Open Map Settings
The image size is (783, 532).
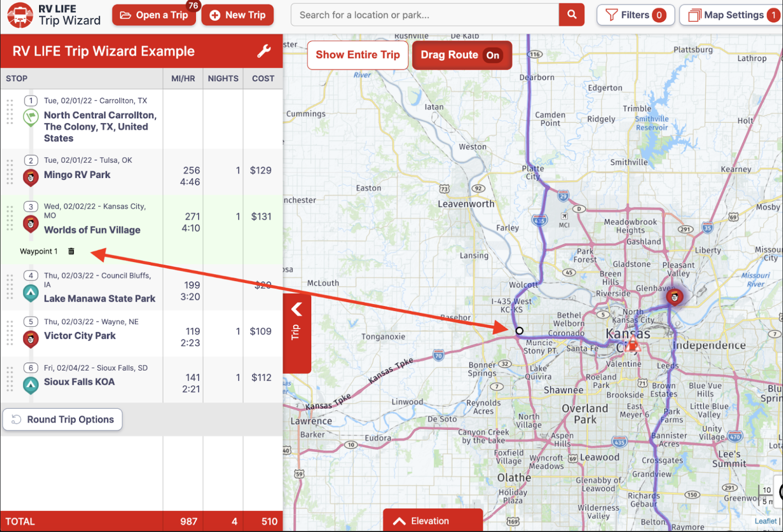[x=731, y=15]
